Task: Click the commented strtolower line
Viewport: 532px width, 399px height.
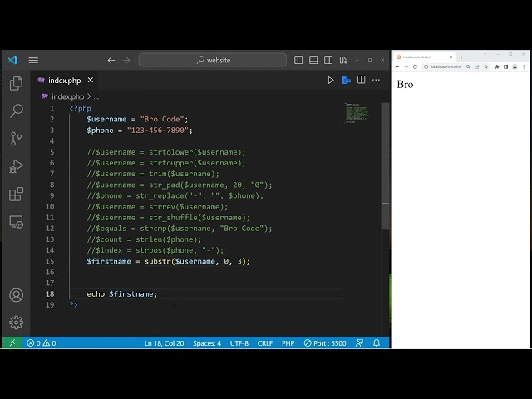Action: pos(166,152)
